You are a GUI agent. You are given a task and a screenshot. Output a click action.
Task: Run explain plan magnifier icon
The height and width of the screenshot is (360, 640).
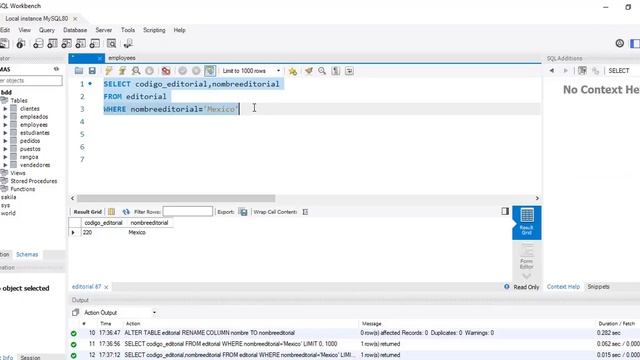(x=136, y=71)
